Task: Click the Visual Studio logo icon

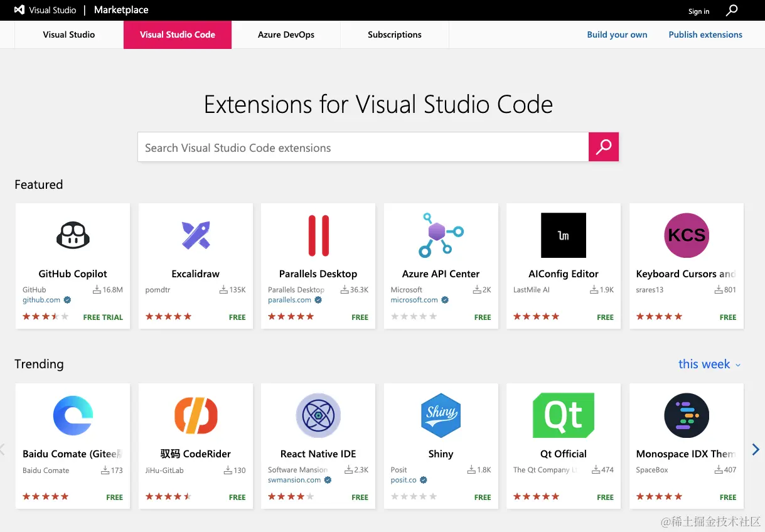Action: (19, 10)
